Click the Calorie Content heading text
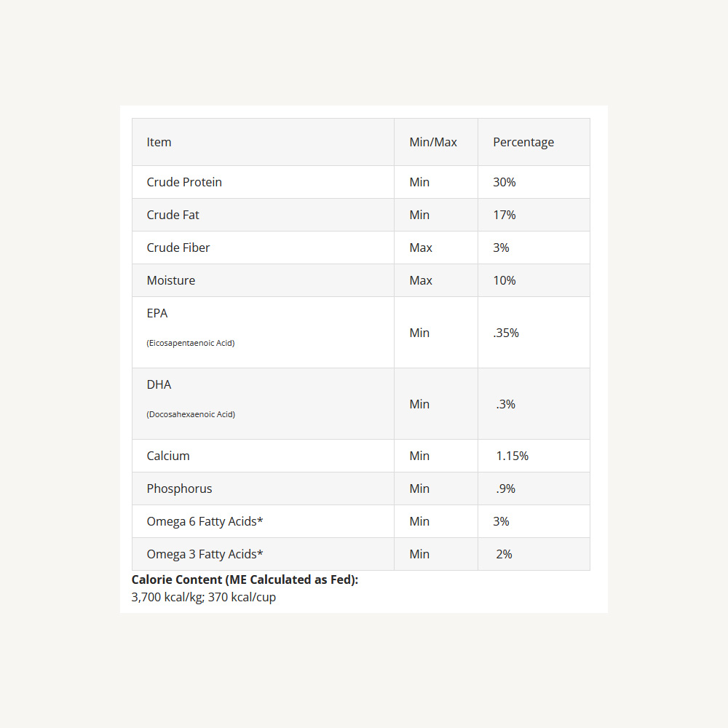Image resolution: width=728 pixels, height=728 pixels. pos(245,580)
